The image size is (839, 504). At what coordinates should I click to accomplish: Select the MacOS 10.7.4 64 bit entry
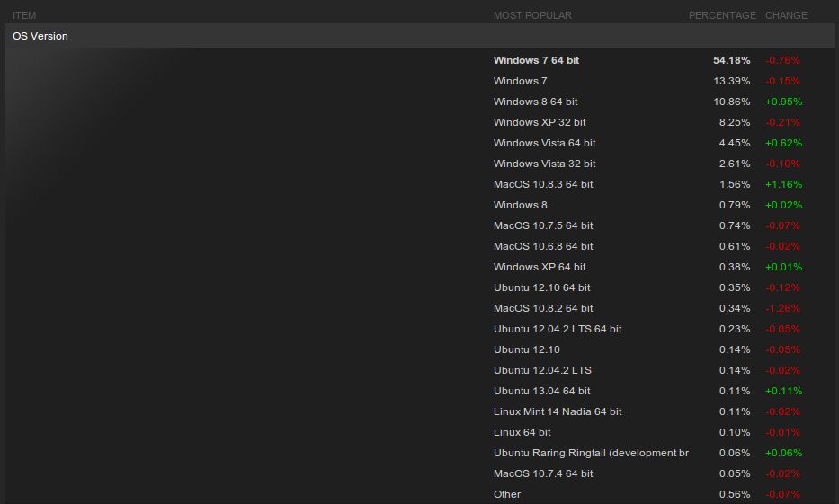point(543,473)
